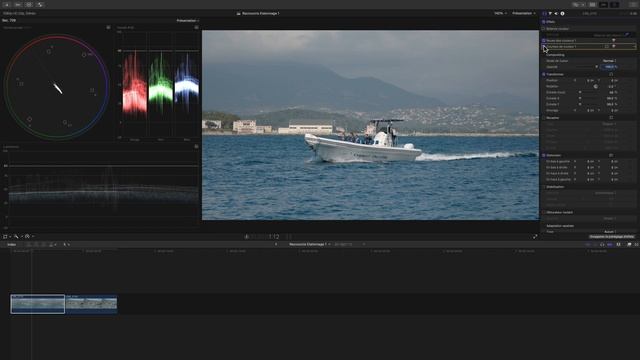The height and width of the screenshot is (360, 640).
Task: Open the Color inspector tab
Action: [550, 13]
